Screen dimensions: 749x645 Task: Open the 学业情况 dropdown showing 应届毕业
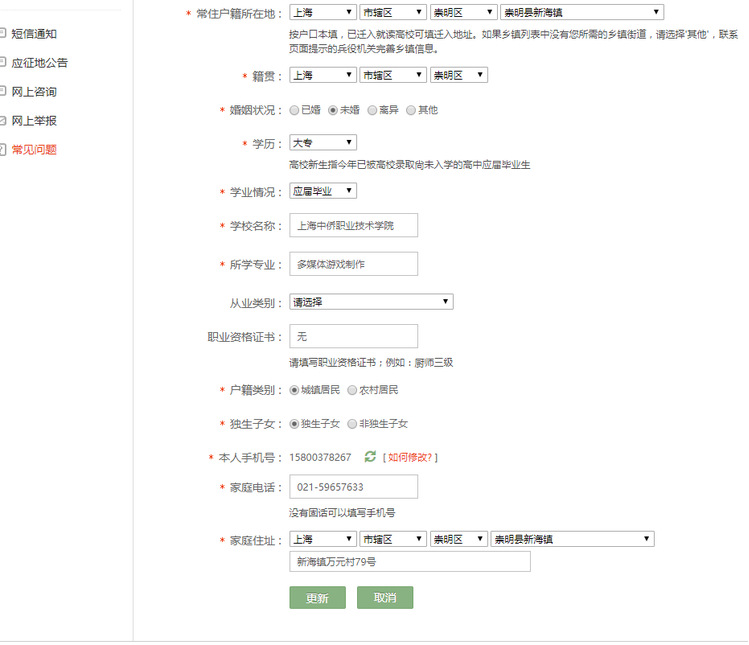tap(322, 191)
